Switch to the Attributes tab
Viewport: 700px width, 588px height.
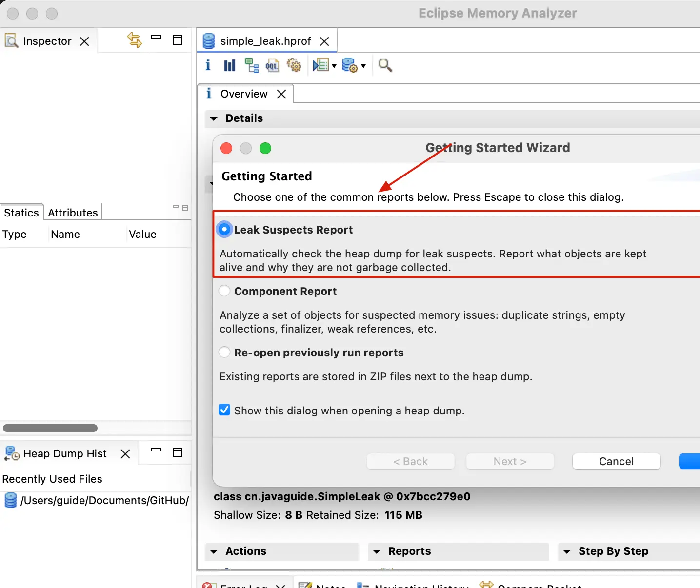tap(73, 213)
